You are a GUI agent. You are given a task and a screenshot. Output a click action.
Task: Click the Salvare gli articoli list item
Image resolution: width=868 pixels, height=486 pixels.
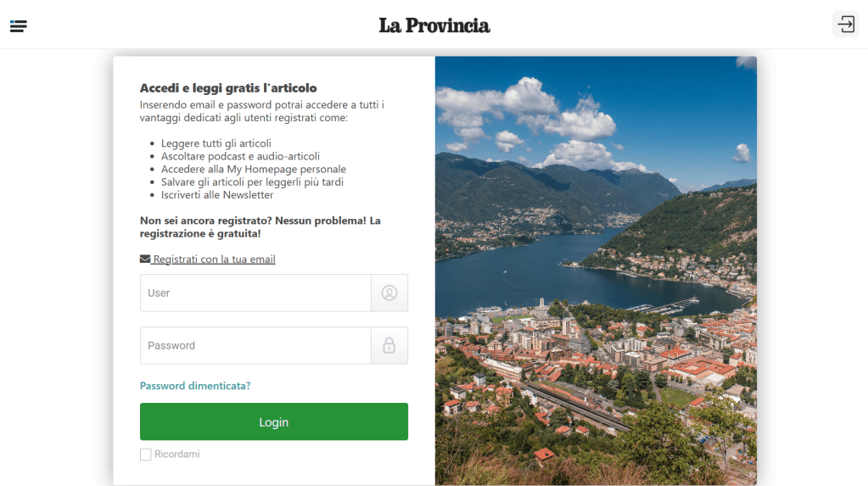pyautogui.click(x=252, y=182)
